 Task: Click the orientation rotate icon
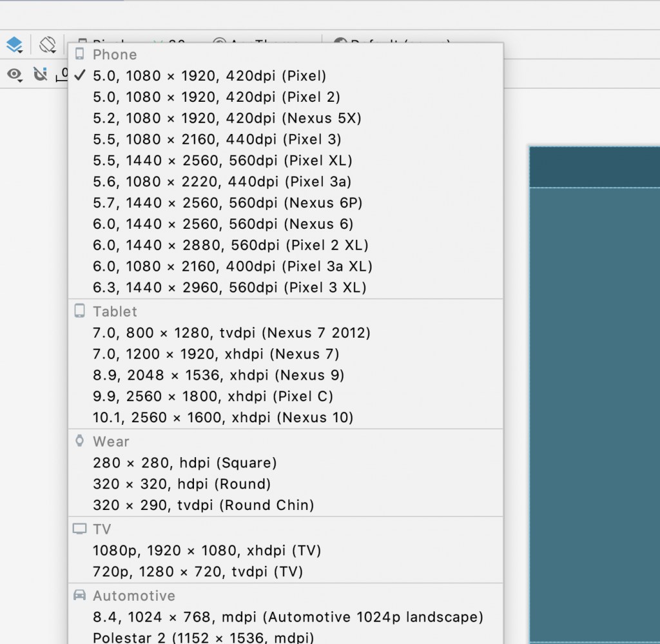(47, 44)
